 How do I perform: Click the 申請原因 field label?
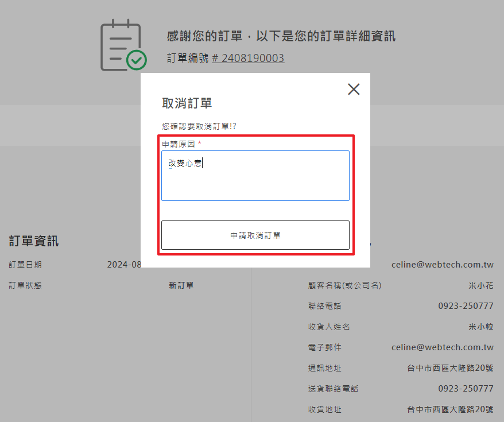pos(179,144)
